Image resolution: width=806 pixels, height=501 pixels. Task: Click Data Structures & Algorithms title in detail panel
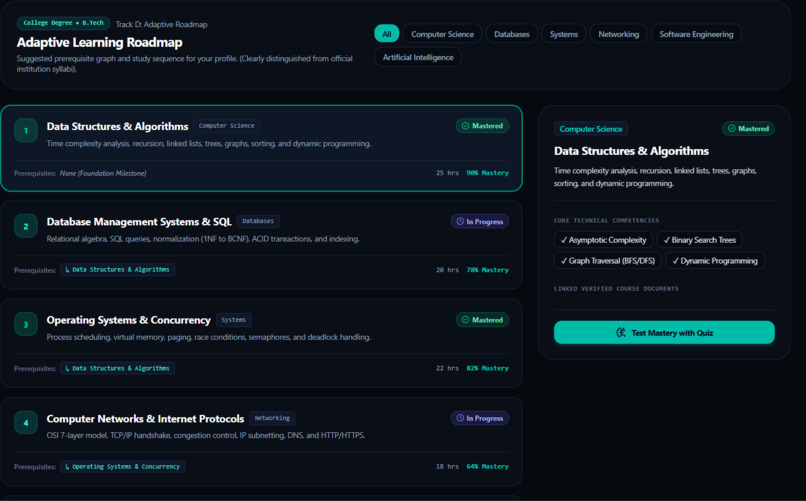(631, 151)
